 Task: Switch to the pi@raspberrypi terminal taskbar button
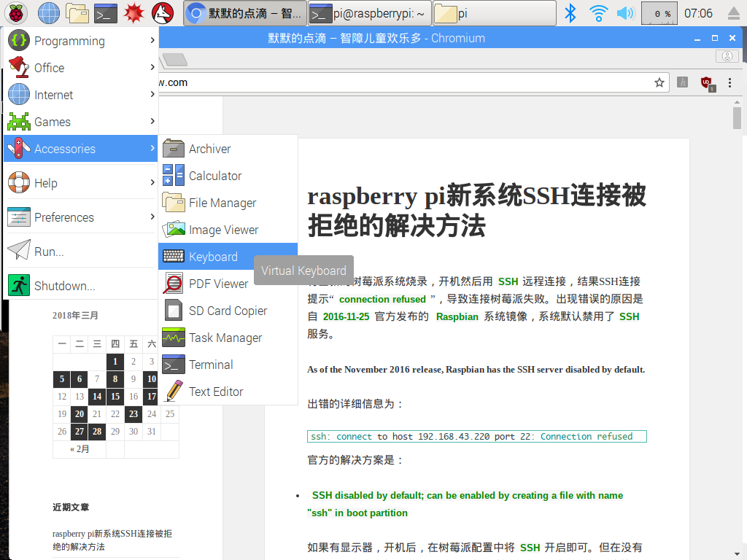click(368, 13)
